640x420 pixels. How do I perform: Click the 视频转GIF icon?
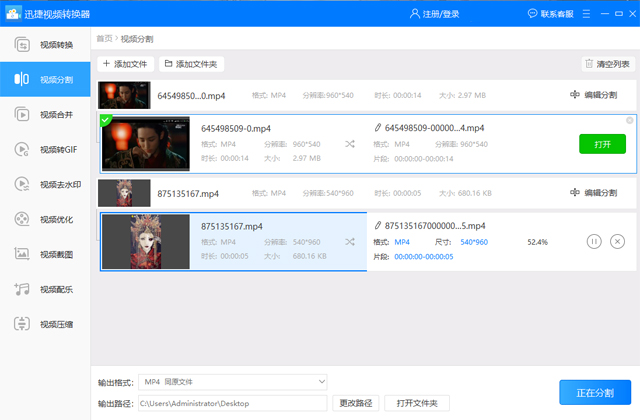pyautogui.click(x=22, y=149)
